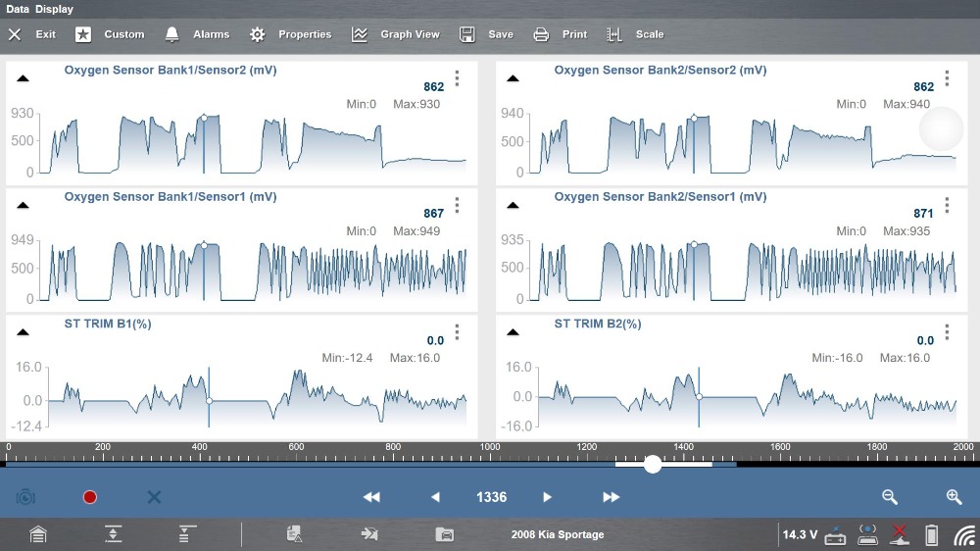Click the red record button
Viewport: 980px width, 551px height.
tap(90, 497)
